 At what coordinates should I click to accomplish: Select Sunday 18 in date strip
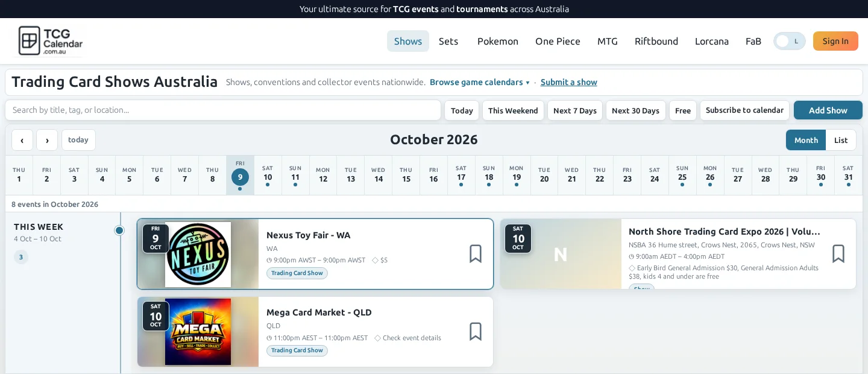pyautogui.click(x=489, y=175)
